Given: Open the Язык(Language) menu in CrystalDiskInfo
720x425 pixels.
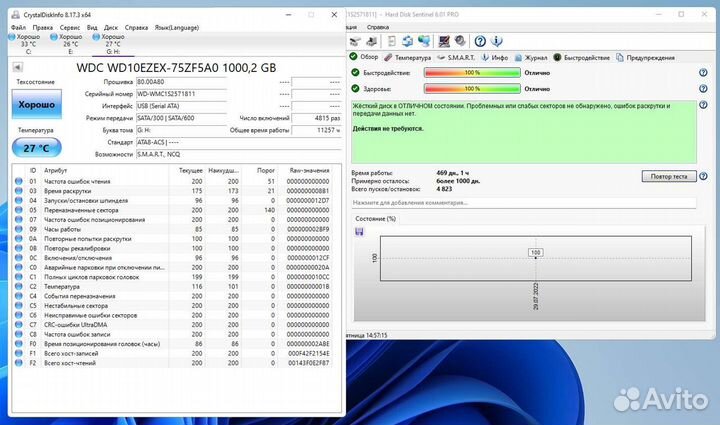Looking at the screenshot, I should click(177, 28).
